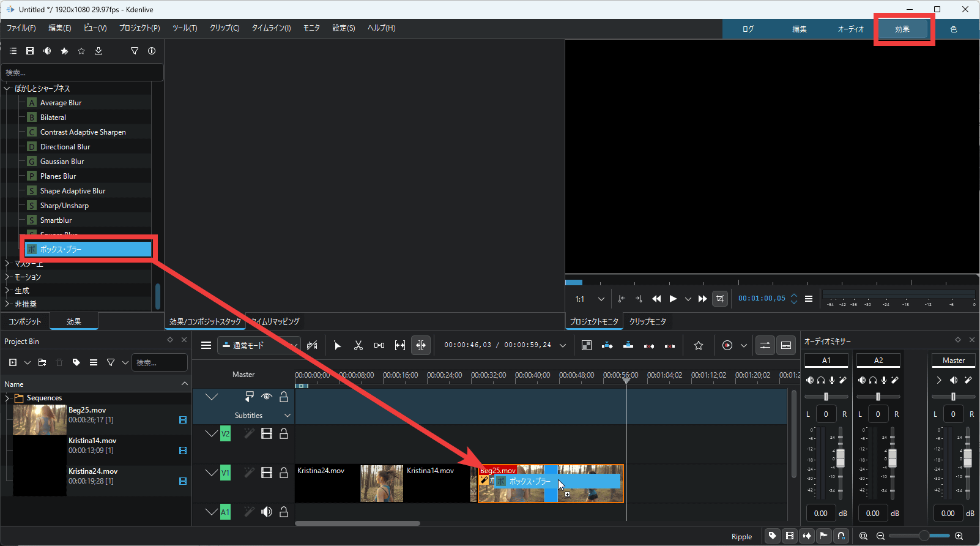The width and height of the screenshot is (980, 546).
Task: Select the spacer tool in timeline toolbar
Action: [379, 346]
